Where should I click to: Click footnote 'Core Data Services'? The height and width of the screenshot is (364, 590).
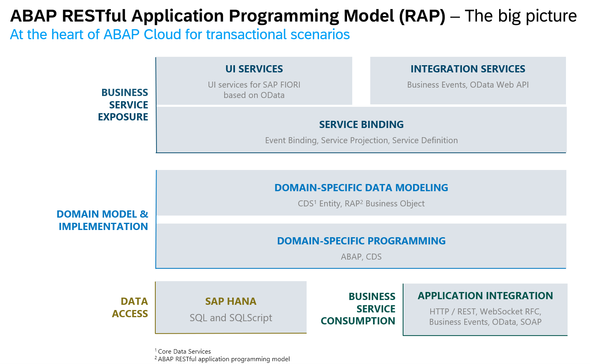click(x=184, y=352)
